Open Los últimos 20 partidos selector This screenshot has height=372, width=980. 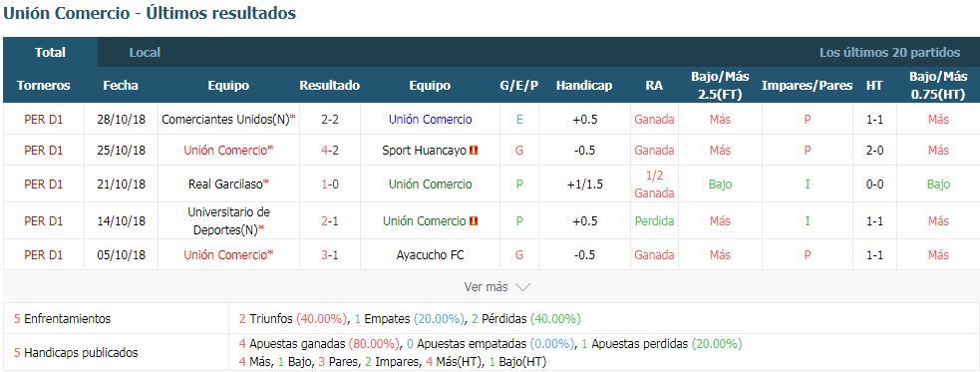point(889,53)
